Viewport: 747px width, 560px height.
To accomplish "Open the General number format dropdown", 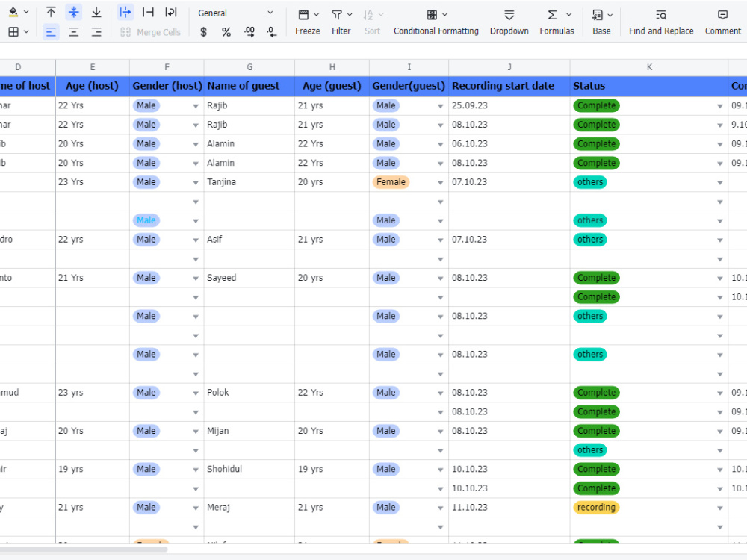I will [x=235, y=13].
